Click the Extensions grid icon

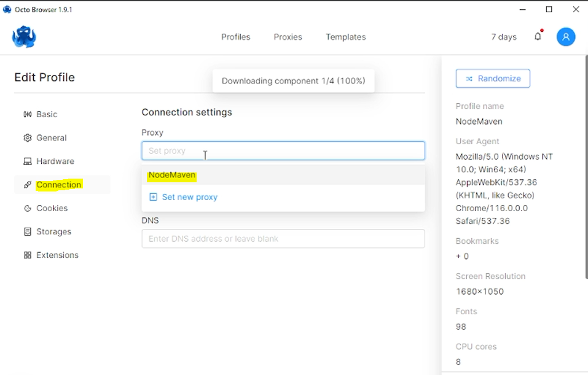[28, 255]
